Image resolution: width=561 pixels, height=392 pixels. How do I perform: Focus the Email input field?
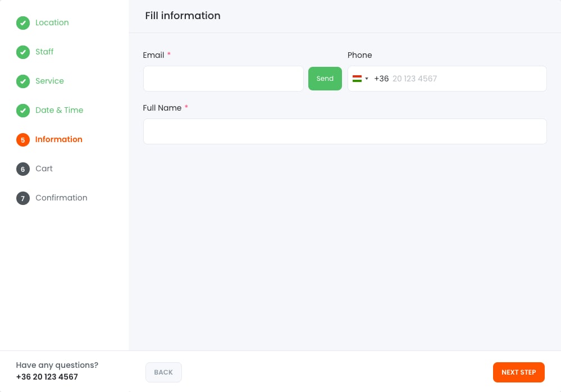click(223, 79)
